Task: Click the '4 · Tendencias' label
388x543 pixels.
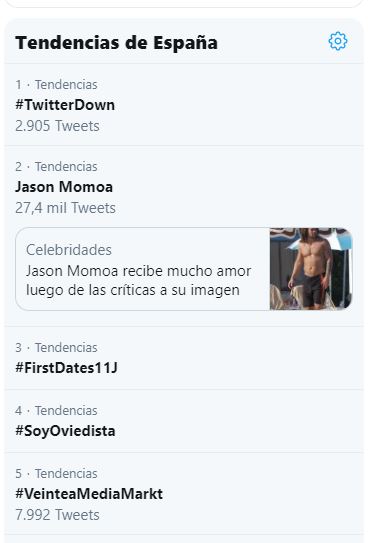Action: 56,410
